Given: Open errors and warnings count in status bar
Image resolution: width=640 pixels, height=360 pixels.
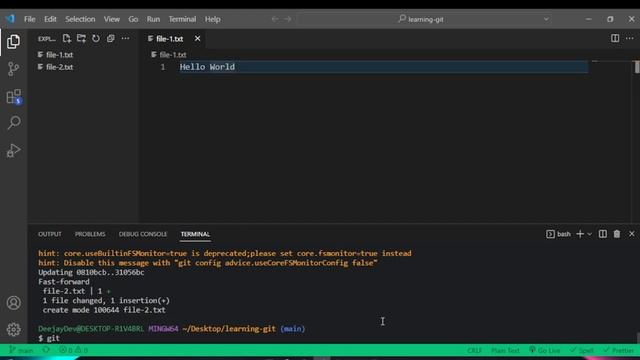Looking at the screenshot, I should (x=73, y=350).
